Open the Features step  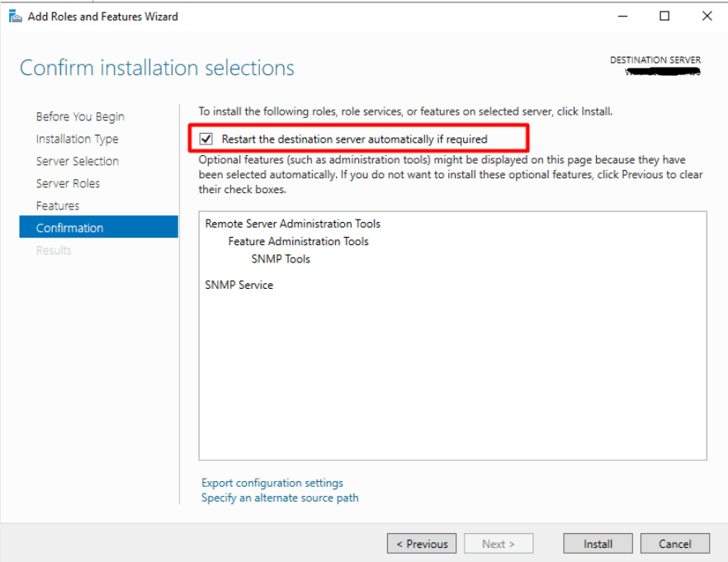(x=58, y=205)
